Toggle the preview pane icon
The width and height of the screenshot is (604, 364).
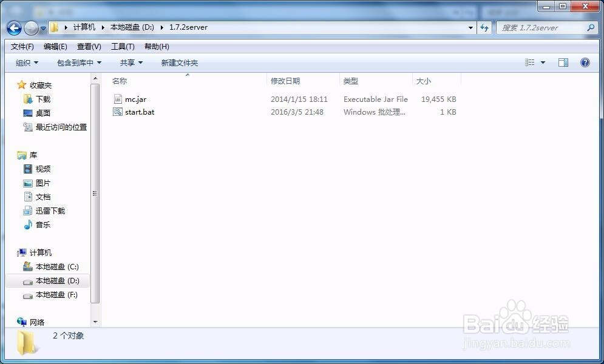click(563, 62)
